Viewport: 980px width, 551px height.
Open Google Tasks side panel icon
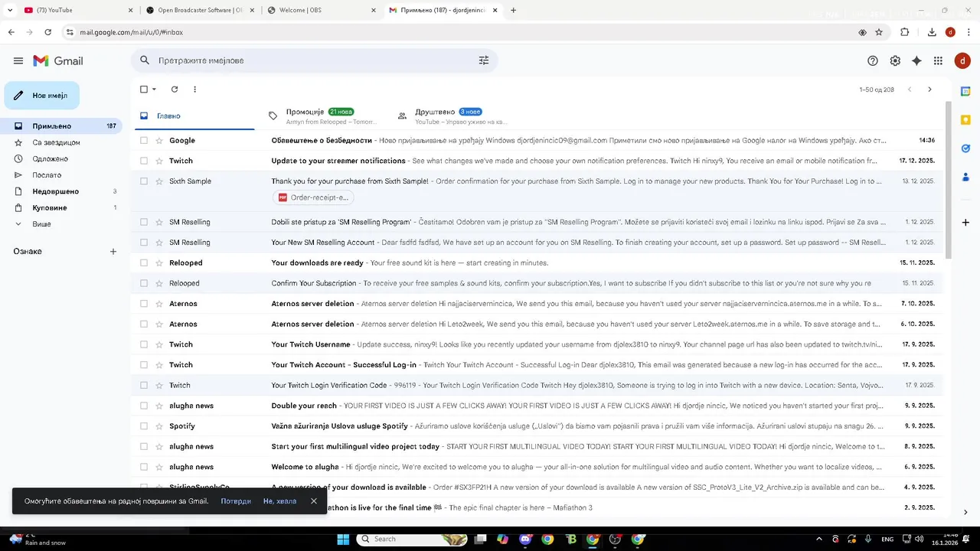click(x=965, y=148)
